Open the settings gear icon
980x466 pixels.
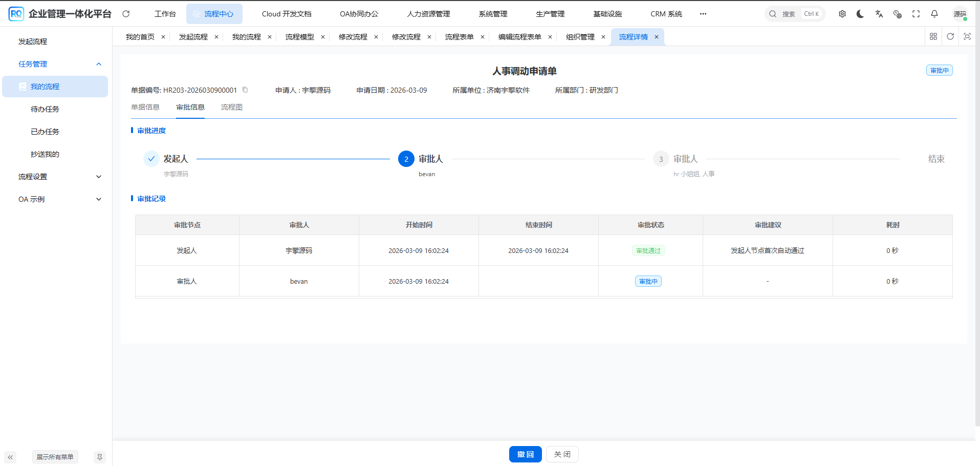[842, 14]
